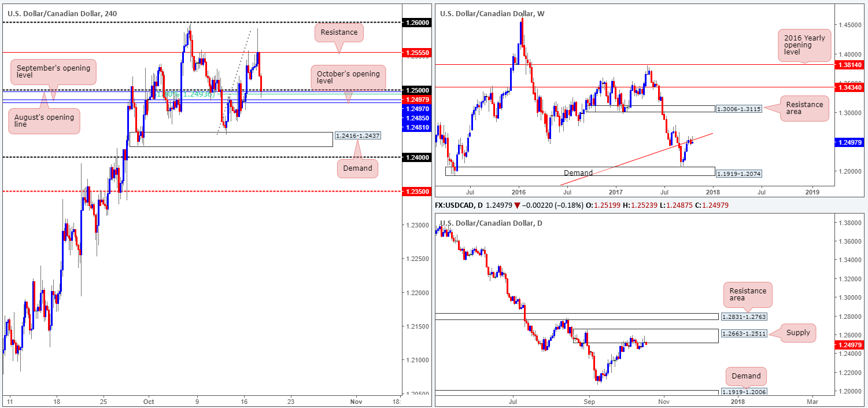Click the 'Nov' marker on the 240 time axis
This screenshot has width=868, height=408.
point(356,400)
